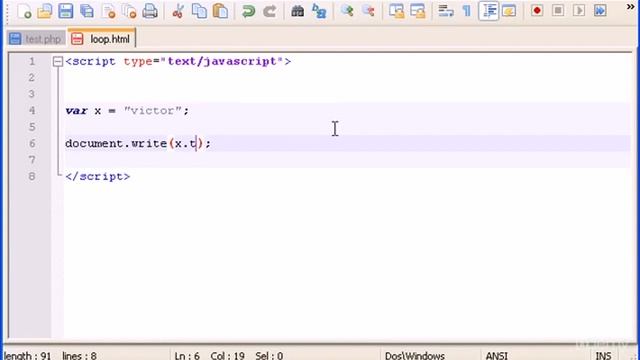Click the Redo arrow icon

pos(269,11)
